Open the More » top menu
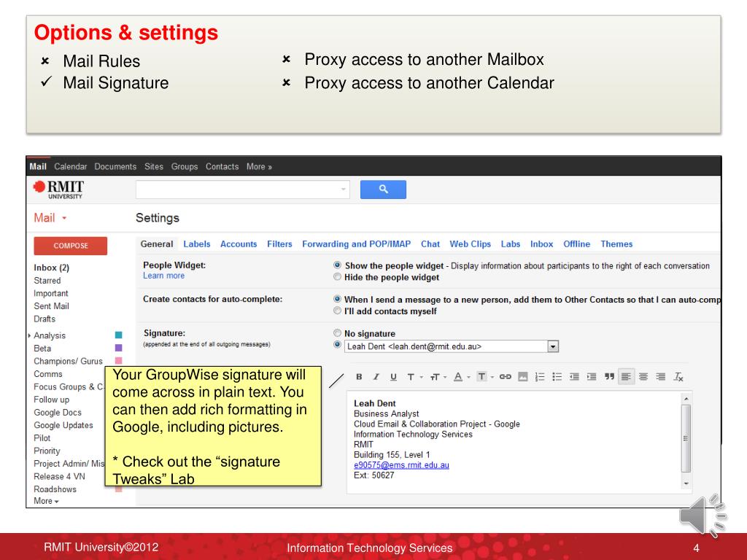 tap(259, 167)
